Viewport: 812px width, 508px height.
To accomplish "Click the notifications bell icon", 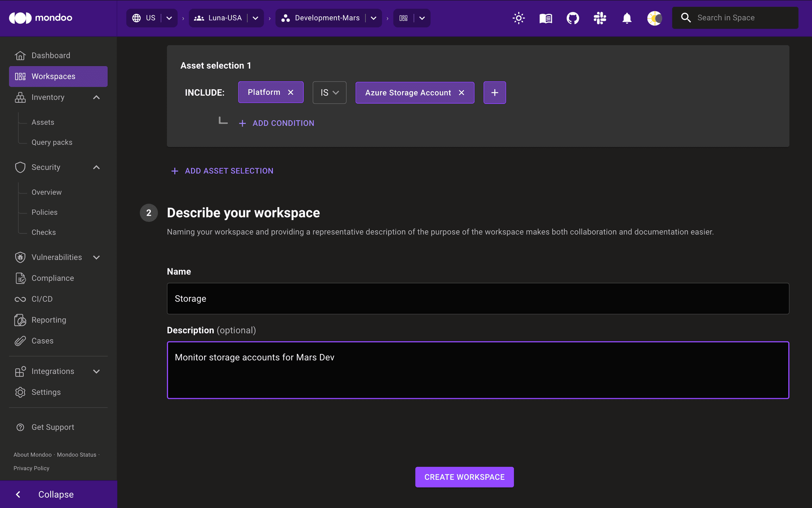I will coord(626,18).
